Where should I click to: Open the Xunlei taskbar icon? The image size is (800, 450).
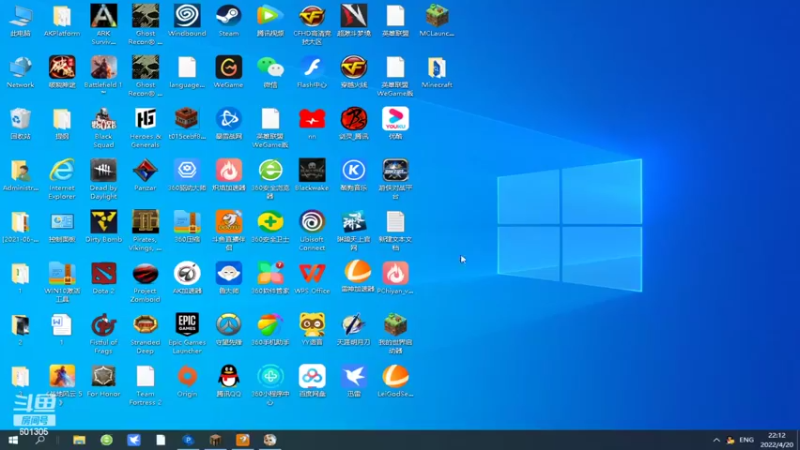pyautogui.click(x=134, y=440)
